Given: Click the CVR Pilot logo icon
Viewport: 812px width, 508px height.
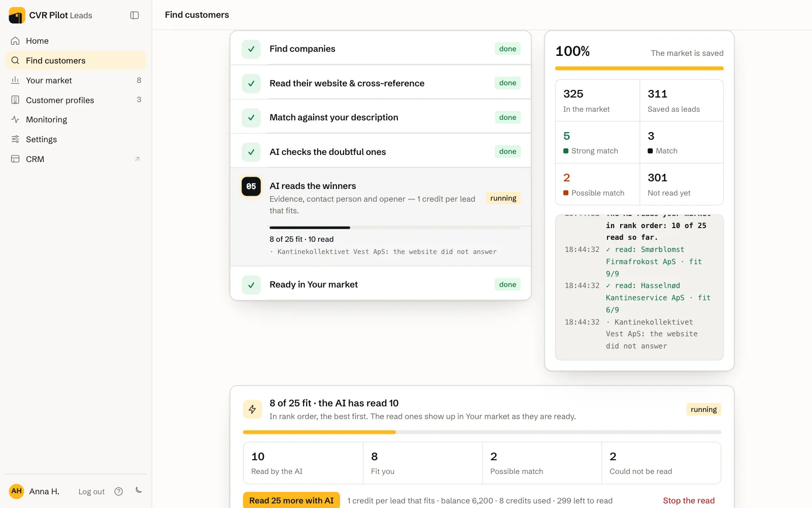Looking at the screenshot, I should coord(17,15).
